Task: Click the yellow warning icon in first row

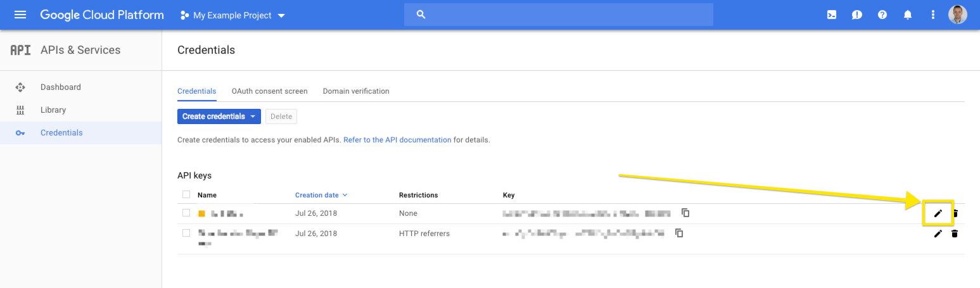Action: [x=201, y=213]
